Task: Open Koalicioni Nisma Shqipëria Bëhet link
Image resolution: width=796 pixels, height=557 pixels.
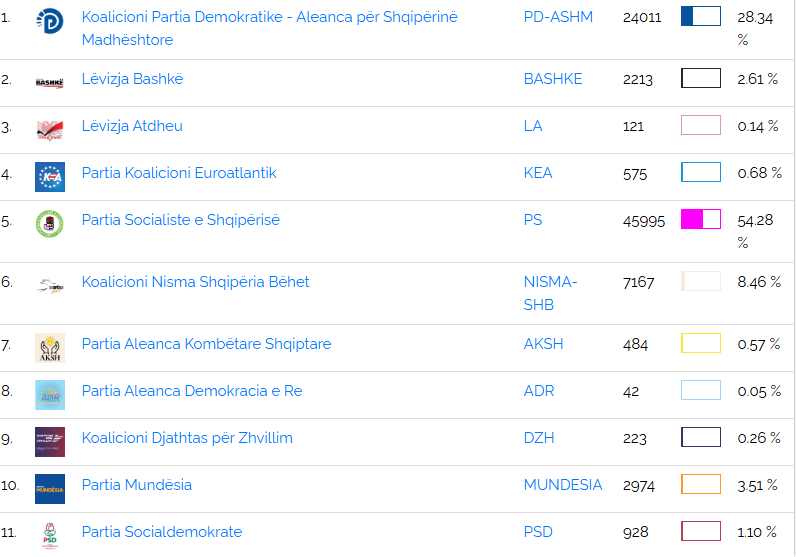Action: pos(195,282)
